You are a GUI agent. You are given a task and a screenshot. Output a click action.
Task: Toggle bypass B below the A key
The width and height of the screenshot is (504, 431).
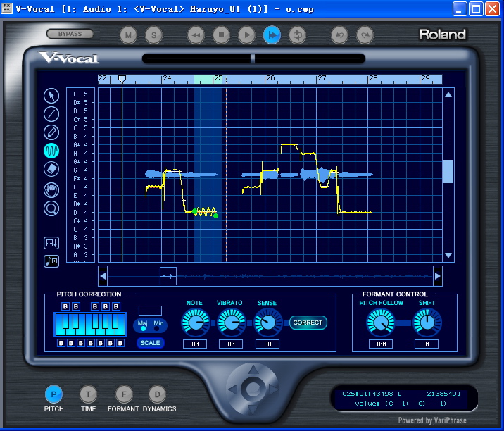coord(111,343)
